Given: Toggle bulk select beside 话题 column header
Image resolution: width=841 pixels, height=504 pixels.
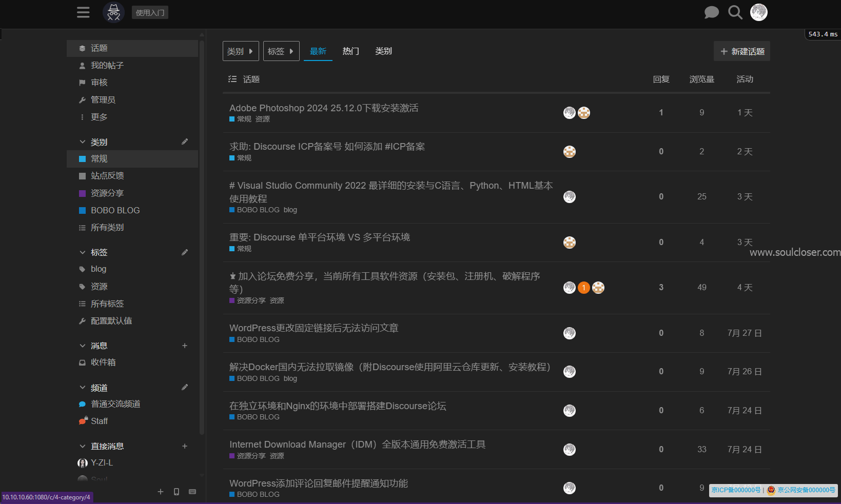Looking at the screenshot, I should point(232,79).
